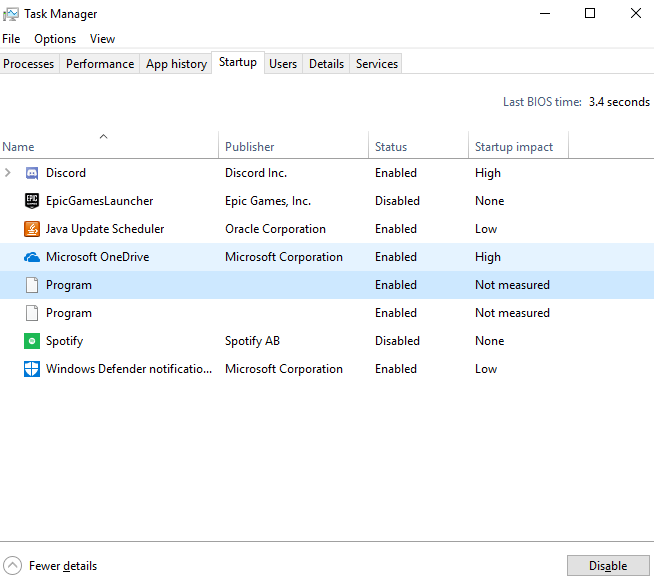Click the Microsoft OneDrive cloud icon

(32, 257)
